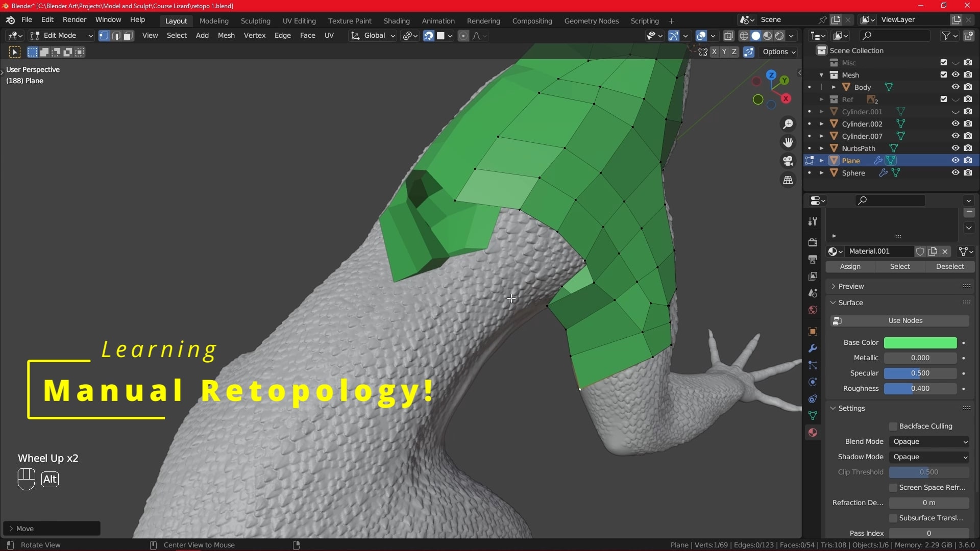Click the Roughness value field

coord(919,388)
